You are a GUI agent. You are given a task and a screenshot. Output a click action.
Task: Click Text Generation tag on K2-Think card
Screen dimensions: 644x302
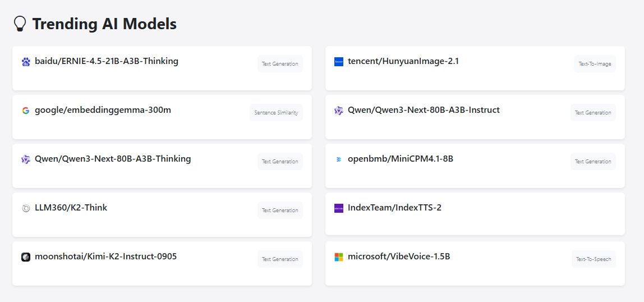click(280, 211)
